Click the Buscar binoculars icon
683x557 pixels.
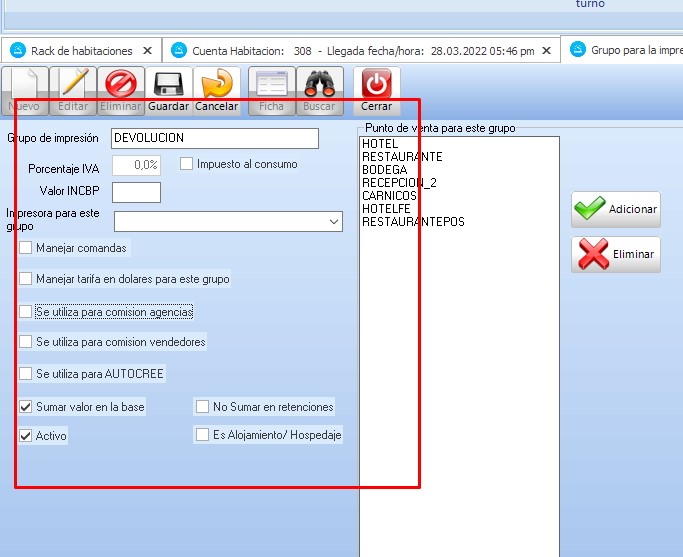(319, 85)
